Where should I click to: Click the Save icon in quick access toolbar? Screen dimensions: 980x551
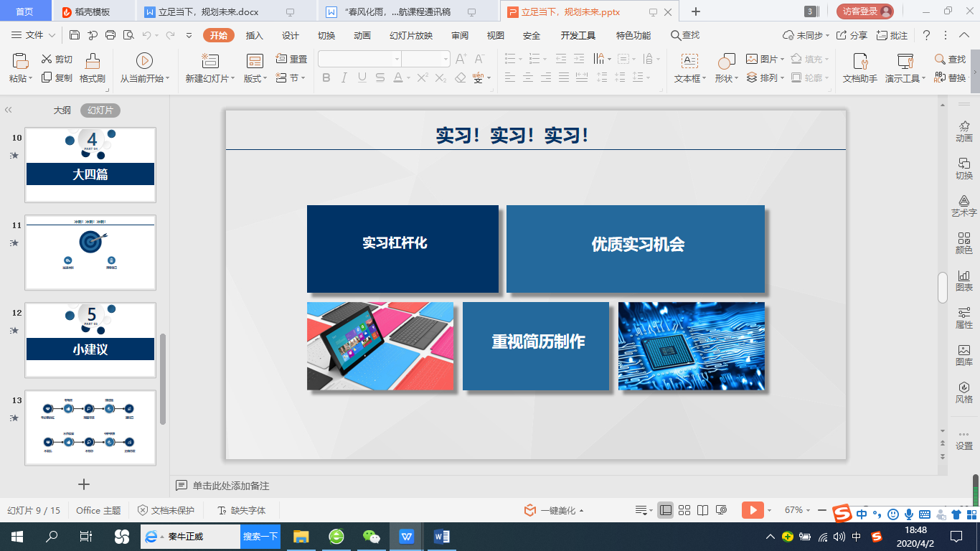tap(75, 35)
